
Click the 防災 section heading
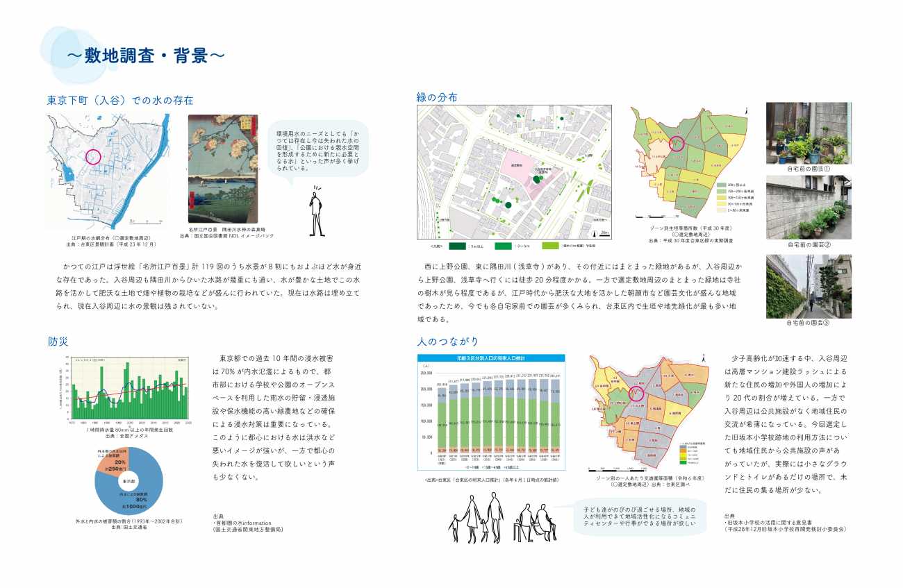58,341
